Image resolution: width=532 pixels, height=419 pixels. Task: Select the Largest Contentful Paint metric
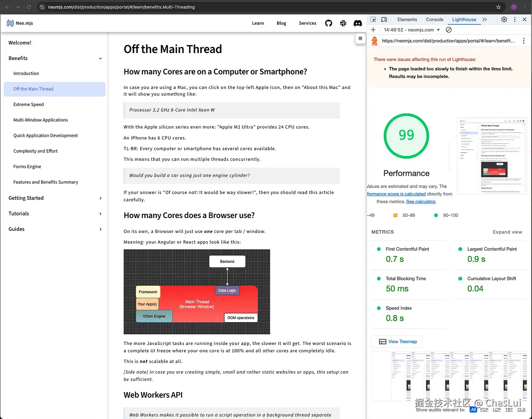[490, 255]
